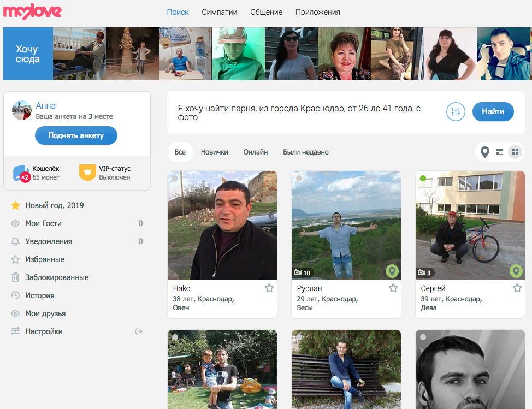Add Сергей to favorites star
The height and width of the screenshot is (409, 532).
pyautogui.click(x=517, y=288)
